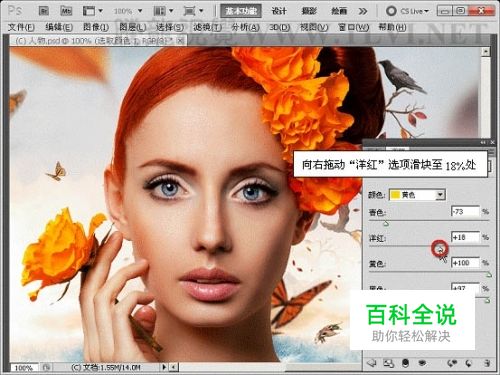Viewport: 500px width, 375px height.
Task: Open the CS Live dropdown
Action: 407,11
